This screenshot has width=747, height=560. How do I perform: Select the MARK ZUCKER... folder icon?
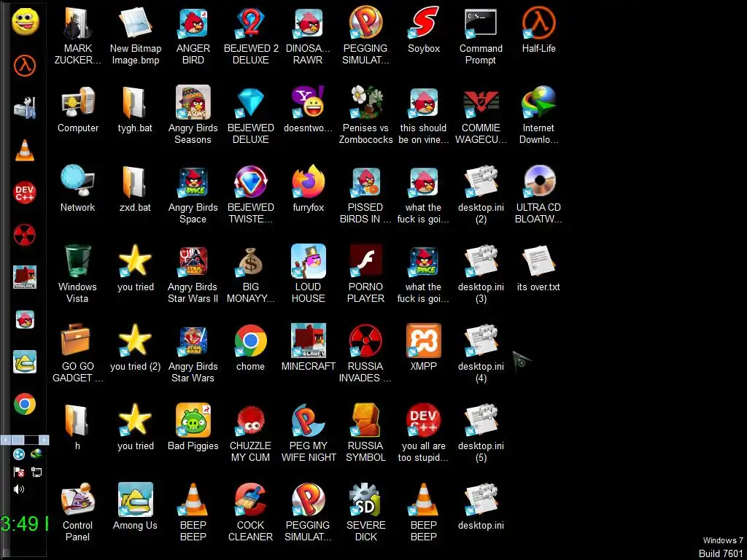(77, 36)
